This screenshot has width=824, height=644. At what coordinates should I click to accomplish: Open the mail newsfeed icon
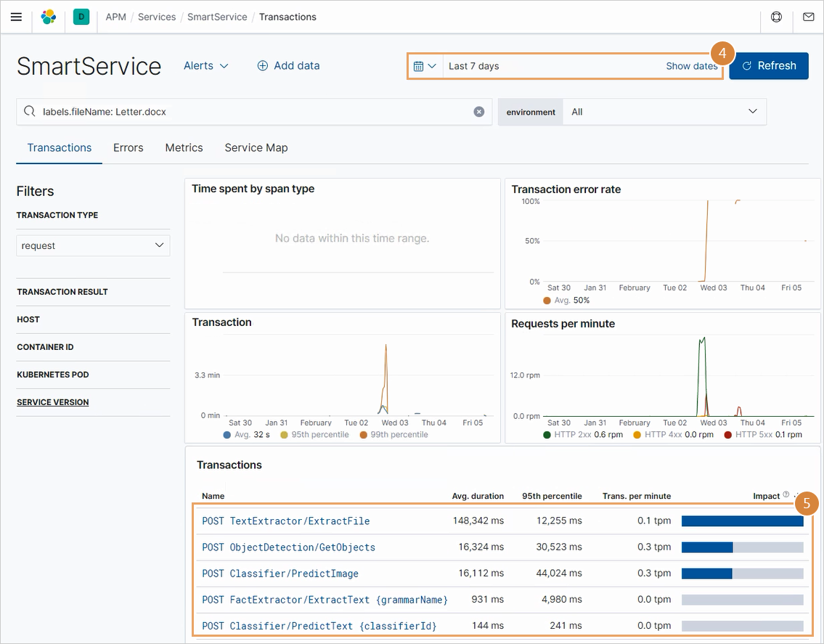click(x=808, y=17)
